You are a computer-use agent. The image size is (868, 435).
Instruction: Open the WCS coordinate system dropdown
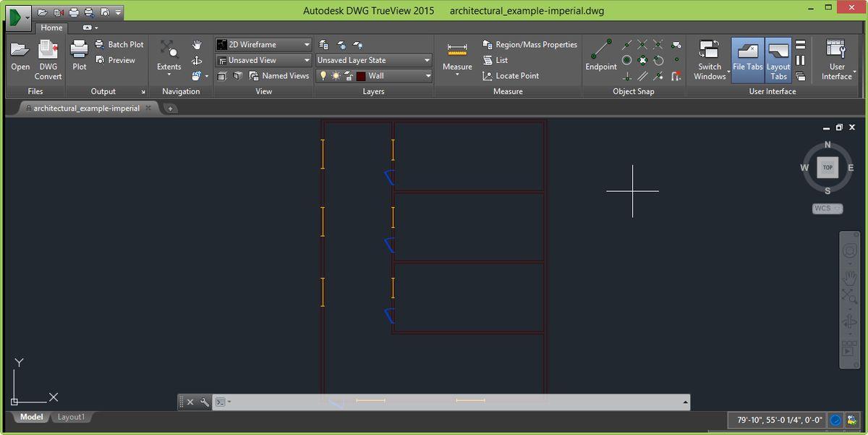[827, 208]
